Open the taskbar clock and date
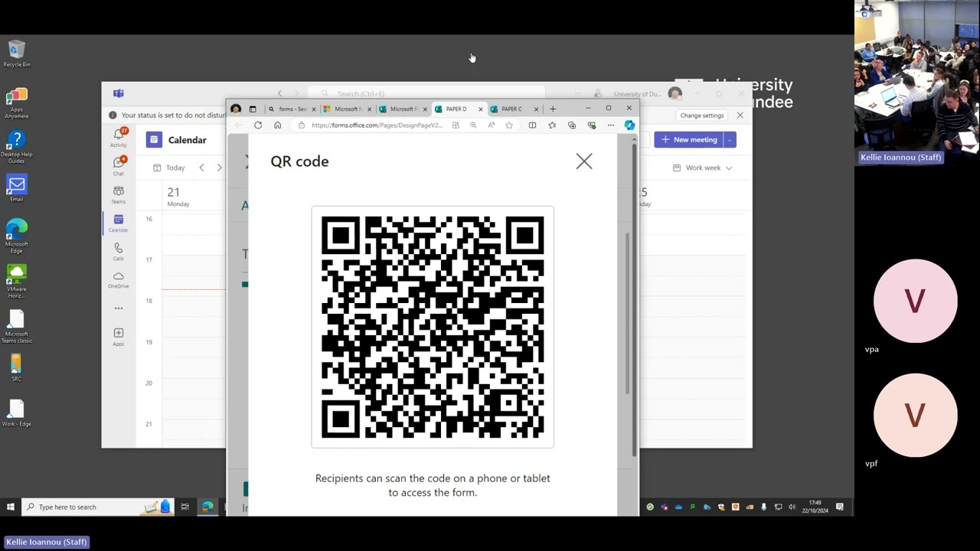980x551 pixels. 815,507
